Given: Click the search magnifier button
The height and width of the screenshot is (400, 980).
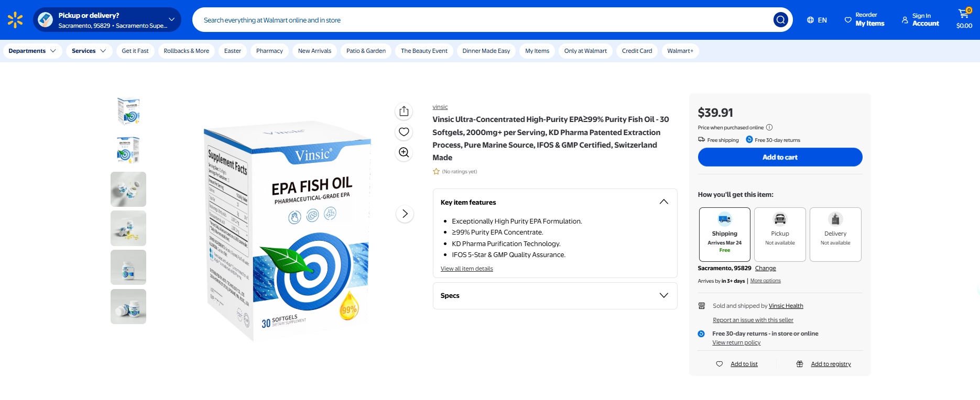Looking at the screenshot, I should tap(780, 20).
